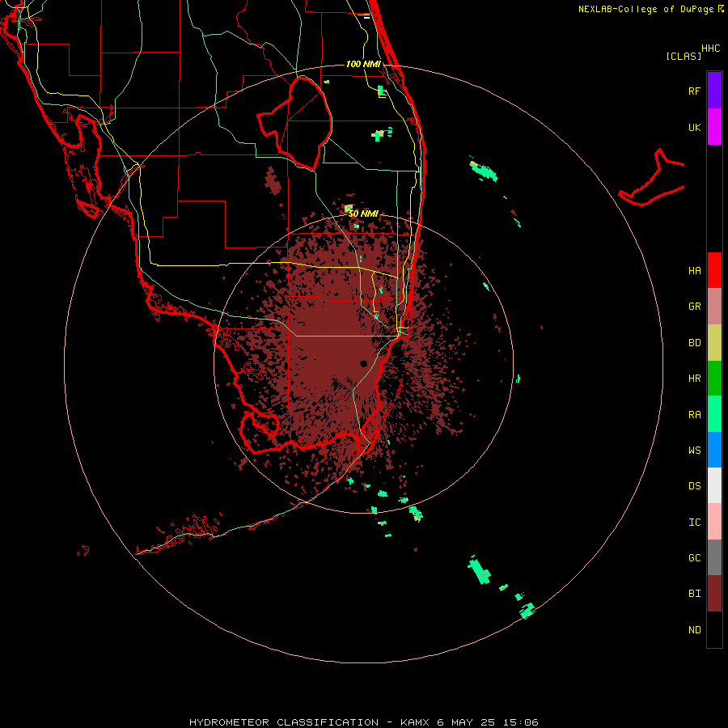Click the GC legend label
The image size is (728, 728).
[694, 558]
